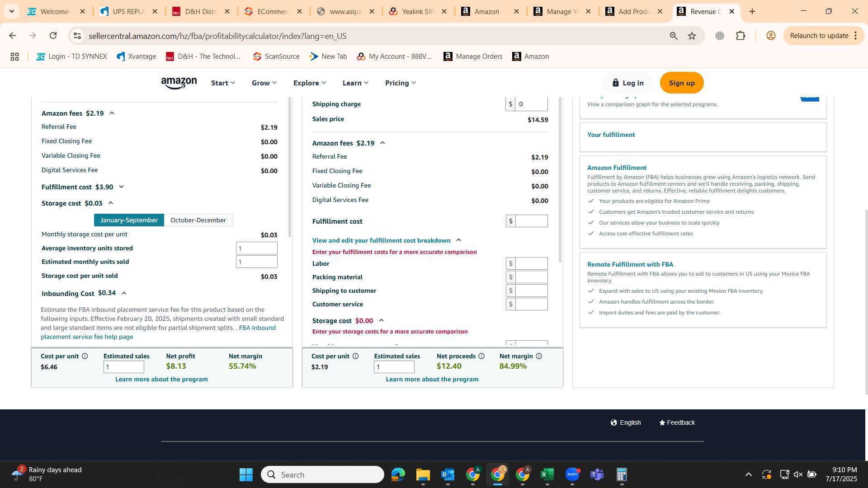Click the Feedback link in footer
This screenshot has height=488, width=868.
click(x=677, y=422)
